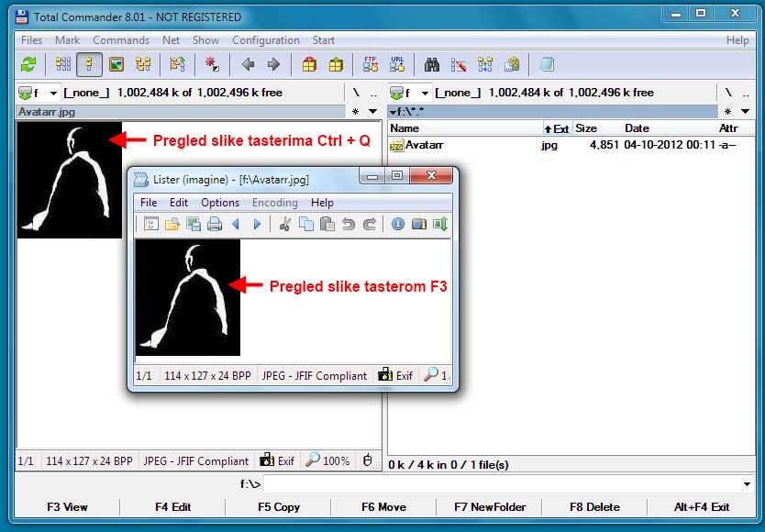Screen dimensions: 765x532
Task: Open the Files menu in Total Commander
Action: coord(32,40)
